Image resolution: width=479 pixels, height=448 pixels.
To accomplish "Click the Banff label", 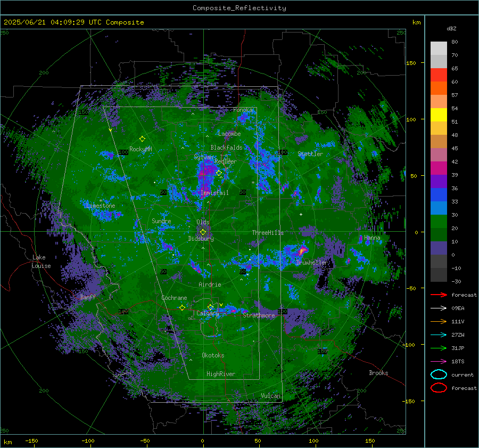I will pos(88,297).
